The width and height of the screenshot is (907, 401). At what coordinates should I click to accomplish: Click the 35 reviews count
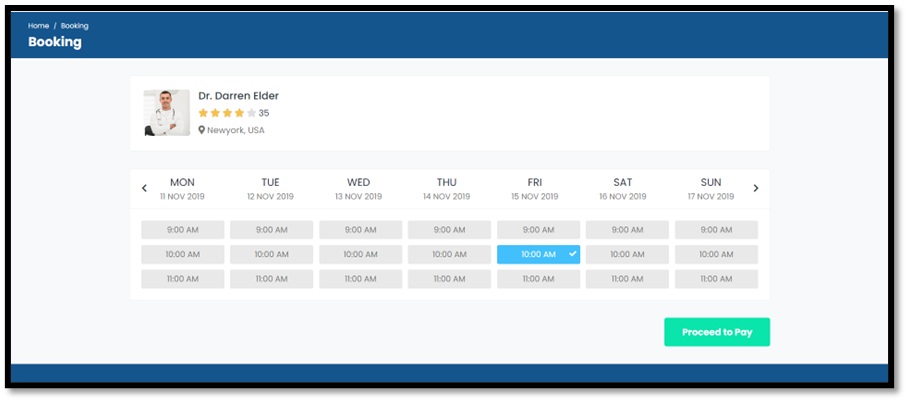click(264, 113)
